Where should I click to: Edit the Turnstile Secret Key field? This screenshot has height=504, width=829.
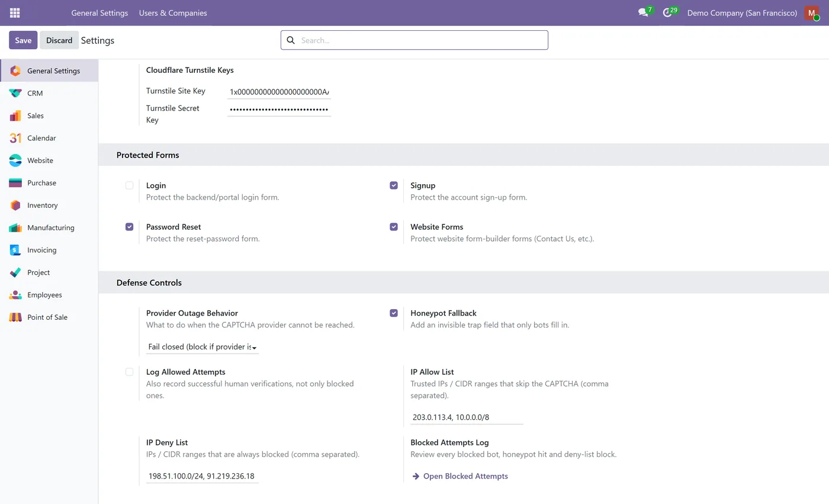point(279,110)
